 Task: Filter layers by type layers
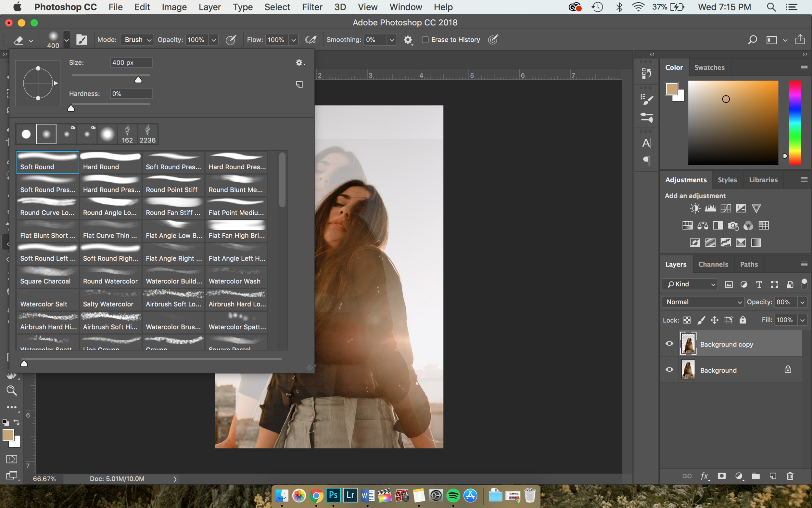click(759, 285)
